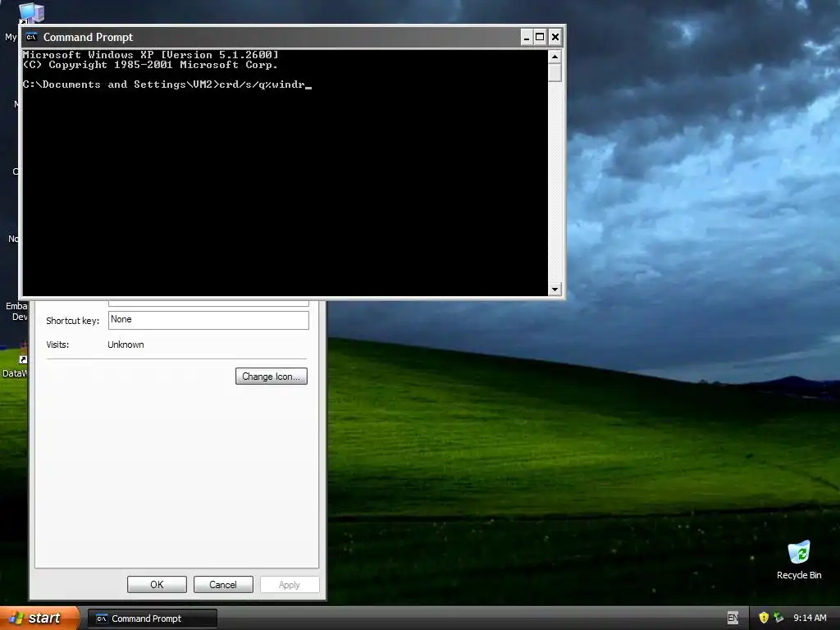
Task: Click the scroll up arrow in Command Prompt
Action: click(555, 57)
